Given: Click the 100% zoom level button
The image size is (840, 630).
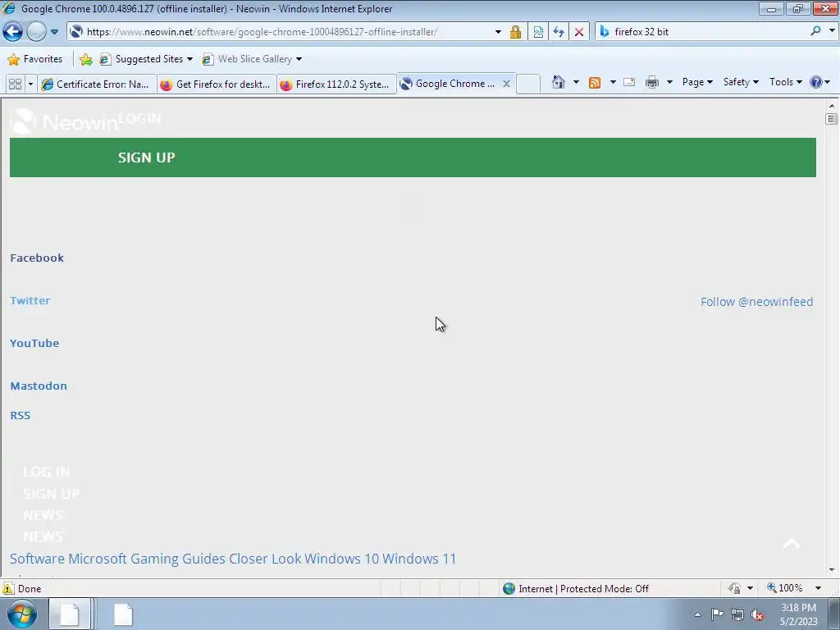Looking at the screenshot, I should click(785, 588).
